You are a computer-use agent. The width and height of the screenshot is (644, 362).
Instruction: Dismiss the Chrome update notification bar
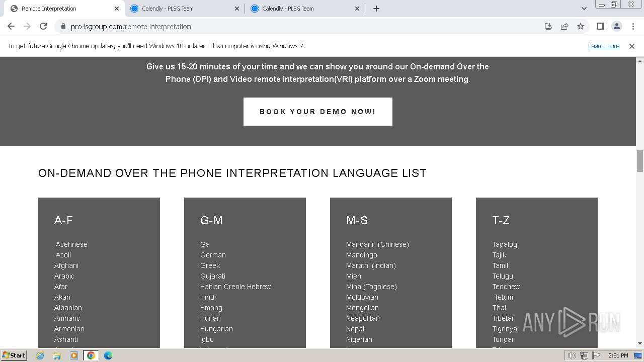[632, 46]
